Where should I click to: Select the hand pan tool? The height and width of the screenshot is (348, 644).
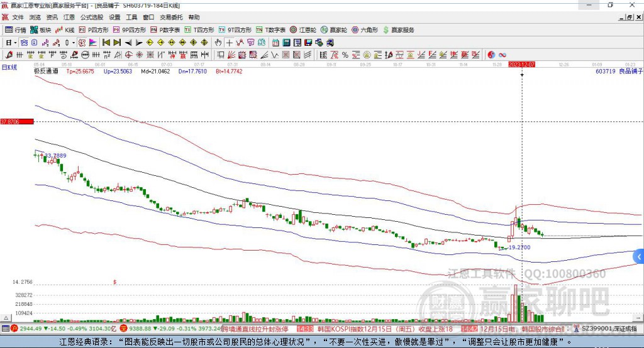(218, 43)
